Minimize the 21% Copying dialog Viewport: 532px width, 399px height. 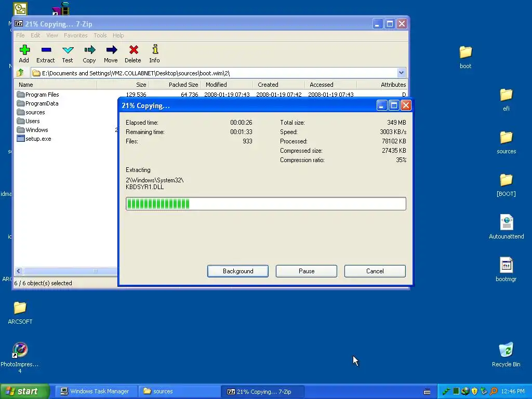[x=382, y=105]
